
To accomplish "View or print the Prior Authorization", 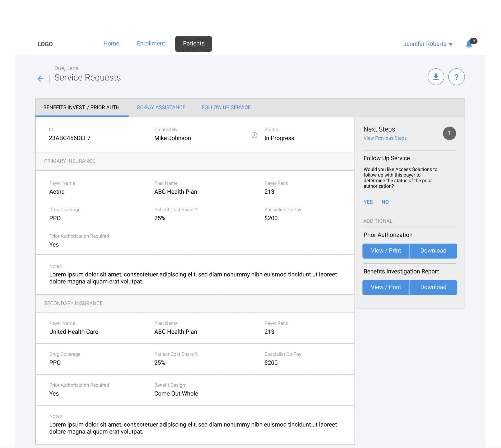I will pyautogui.click(x=386, y=251).
